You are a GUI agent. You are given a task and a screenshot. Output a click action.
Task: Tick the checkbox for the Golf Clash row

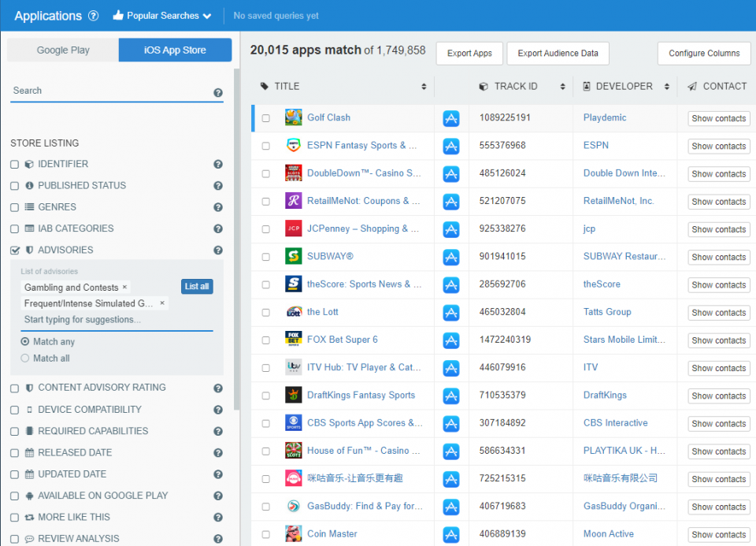tap(265, 118)
